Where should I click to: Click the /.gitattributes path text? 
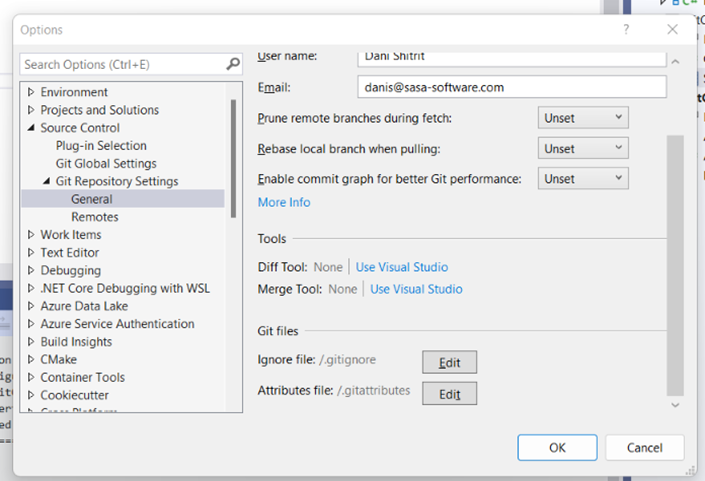pos(374,390)
